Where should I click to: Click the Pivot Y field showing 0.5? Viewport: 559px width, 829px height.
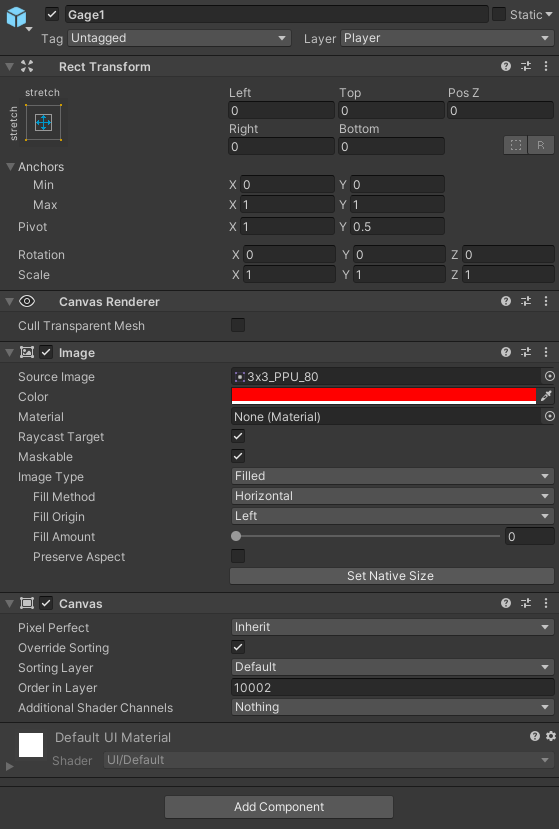(x=397, y=226)
